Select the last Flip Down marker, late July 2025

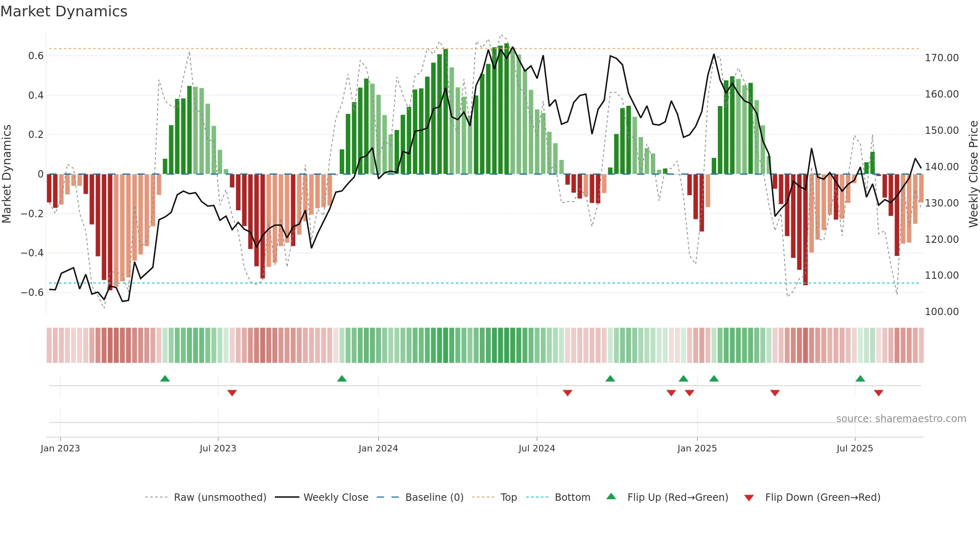[879, 393]
